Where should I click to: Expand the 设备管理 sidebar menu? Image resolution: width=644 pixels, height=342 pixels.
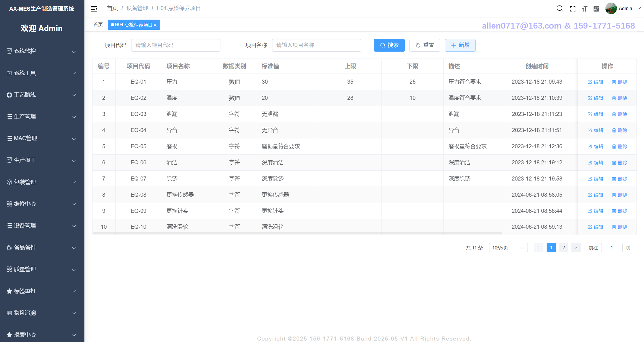click(x=42, y=226)
